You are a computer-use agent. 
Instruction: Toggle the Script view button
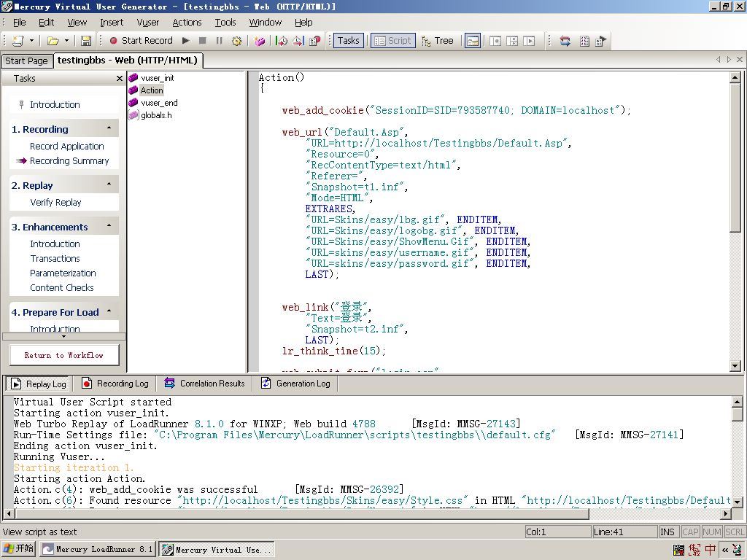pos(393,41)
